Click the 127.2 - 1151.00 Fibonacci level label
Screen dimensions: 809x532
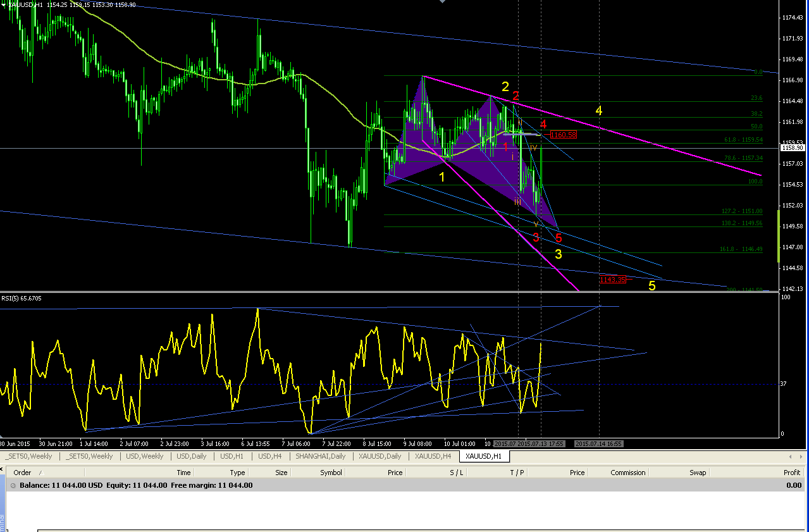pos(742,211)
